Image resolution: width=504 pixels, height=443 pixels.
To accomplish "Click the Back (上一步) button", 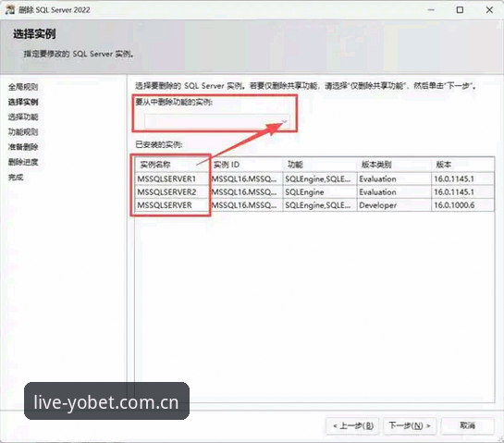I will (x=353, y=425).
